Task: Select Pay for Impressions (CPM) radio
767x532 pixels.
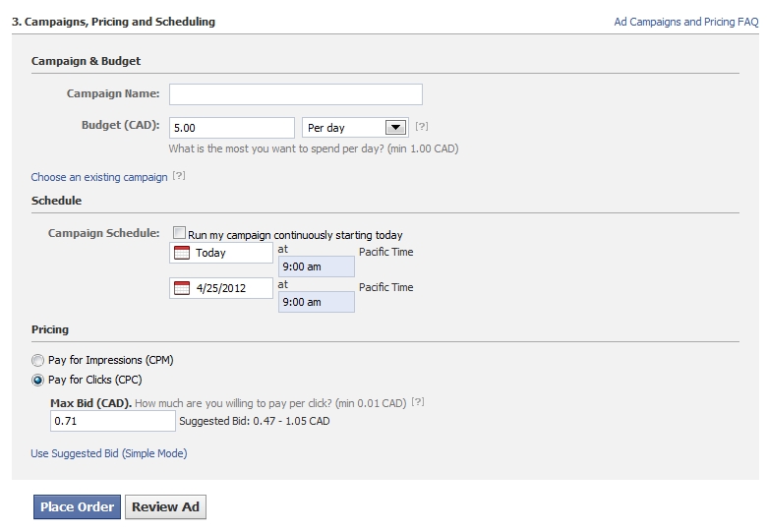Action: pyautogui.click(x=37, y=361)
